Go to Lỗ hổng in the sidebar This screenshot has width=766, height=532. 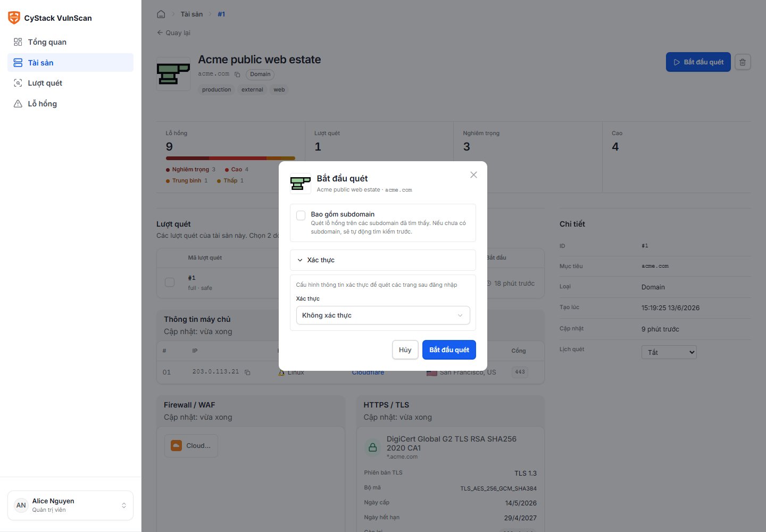70,104
